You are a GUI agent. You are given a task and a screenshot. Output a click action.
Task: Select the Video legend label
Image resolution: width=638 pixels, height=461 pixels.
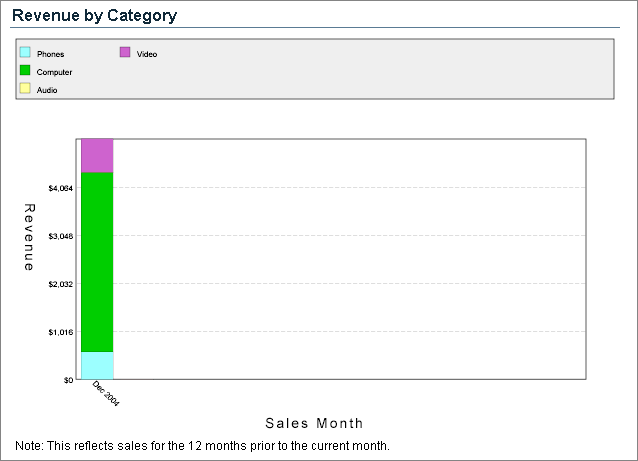(147, 54)
